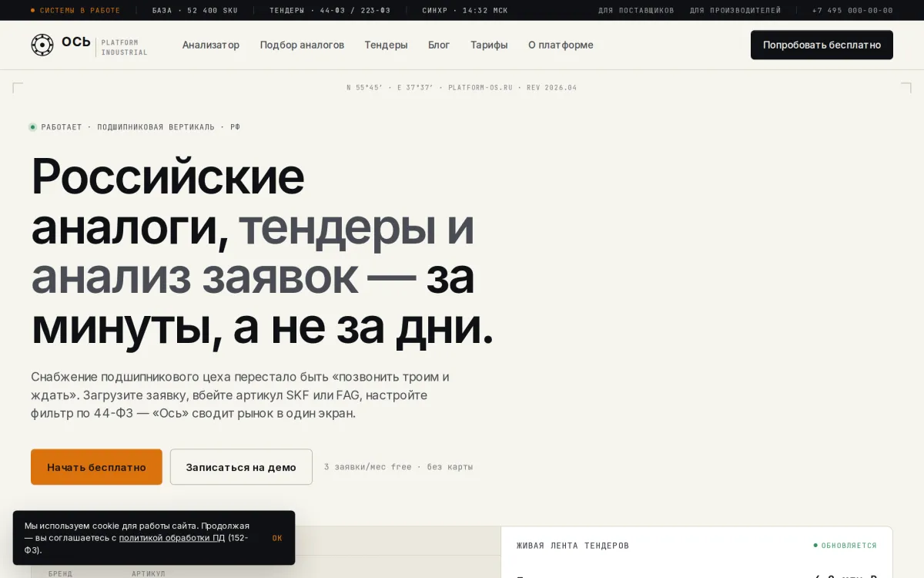Click Попробовать бесплатно button
The image size is (924, 578).
[x=822, y=45]
